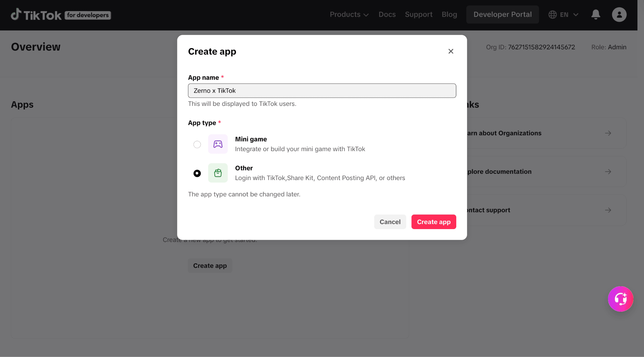Click arrow on Explore documentation card

click(x=608, y=172)
